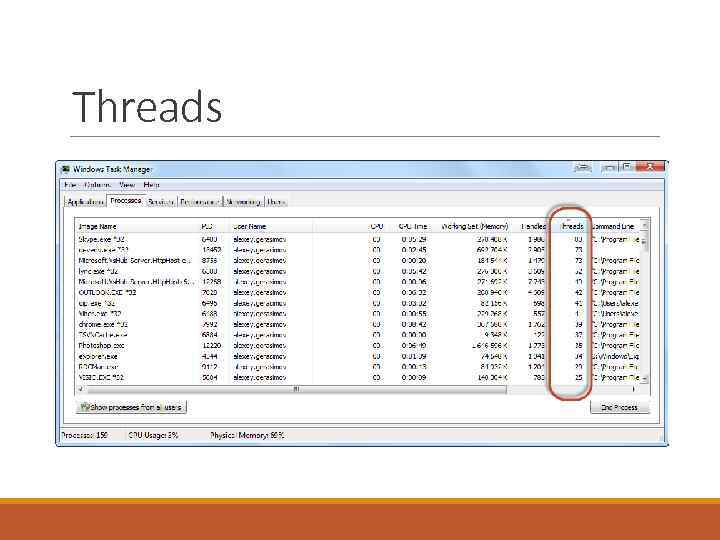Image resolution: width=720 pixels, height=540 pixels.
Task: Sort by Image Name column header
Action: (x=138, y=226)
